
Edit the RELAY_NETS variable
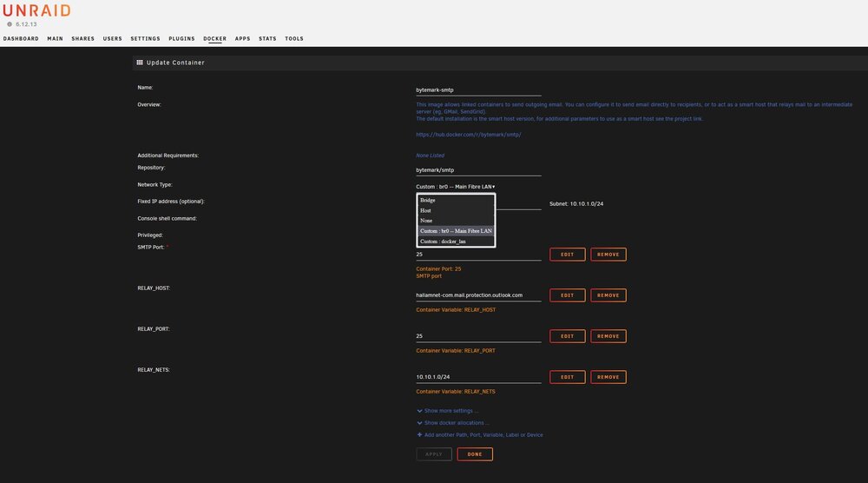click(568, 377)
